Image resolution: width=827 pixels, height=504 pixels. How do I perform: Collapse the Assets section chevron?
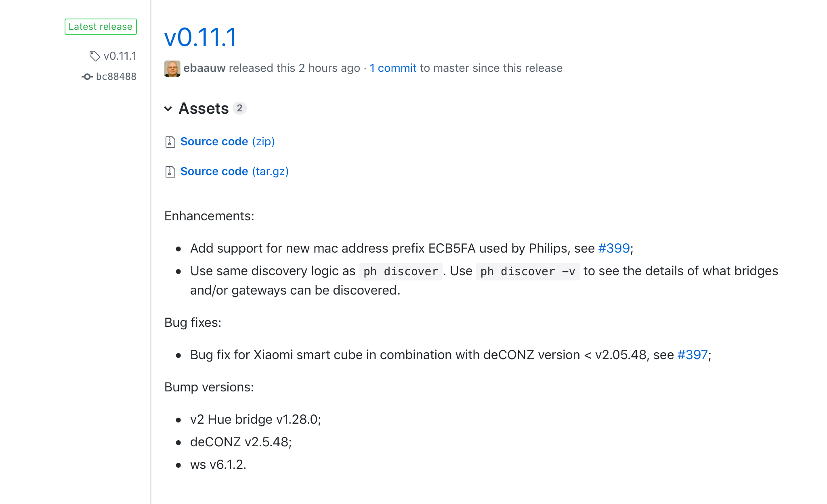coord(168,109)
